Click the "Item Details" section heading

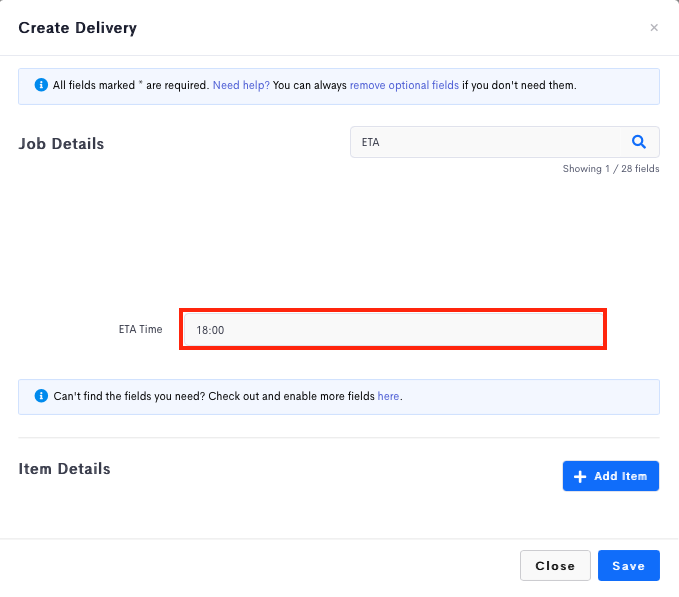pos(64,469)
